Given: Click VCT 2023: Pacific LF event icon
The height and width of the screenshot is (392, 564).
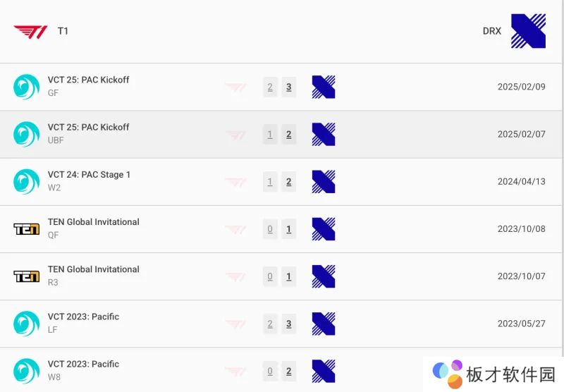Looking at the screenshot, I should coord(27,324).
